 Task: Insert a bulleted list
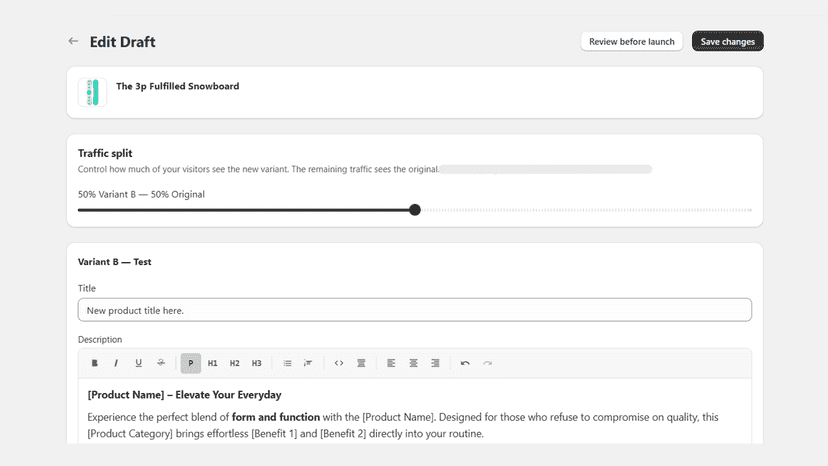[287, 363]
